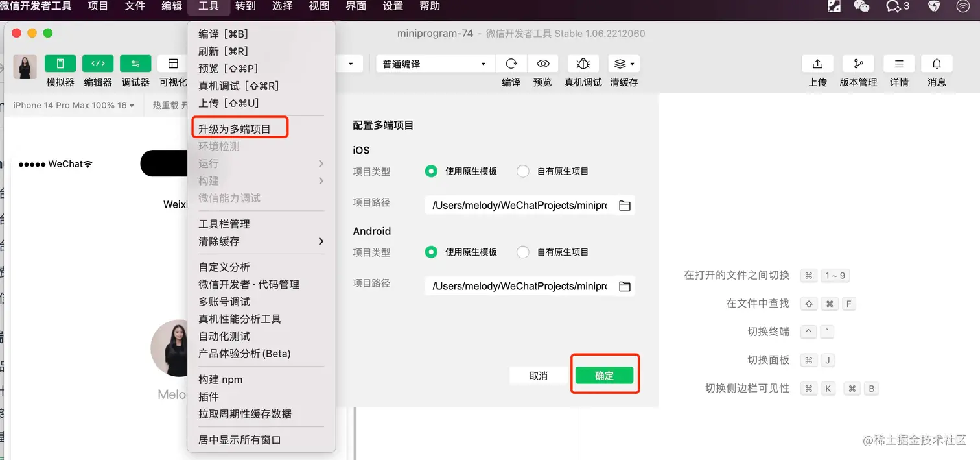Screen dimensions: 980x460
Task: Choose 预览 [⇧⌘P] menu entry
Action: [x=261, y=68]
